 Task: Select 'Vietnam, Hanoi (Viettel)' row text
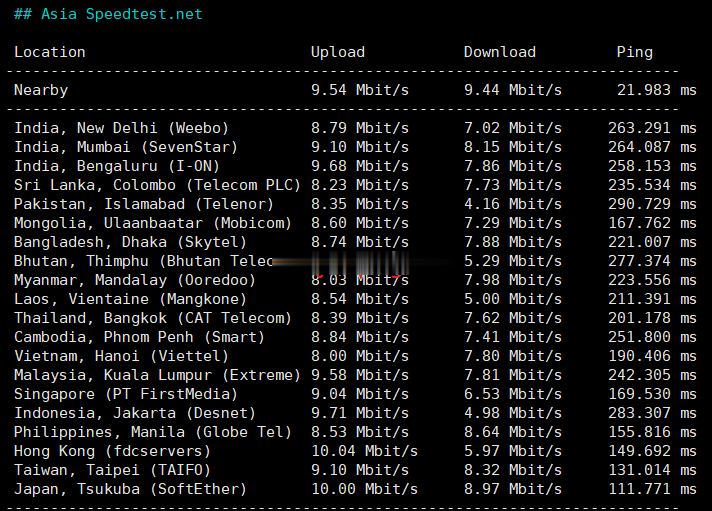(121, 357)
